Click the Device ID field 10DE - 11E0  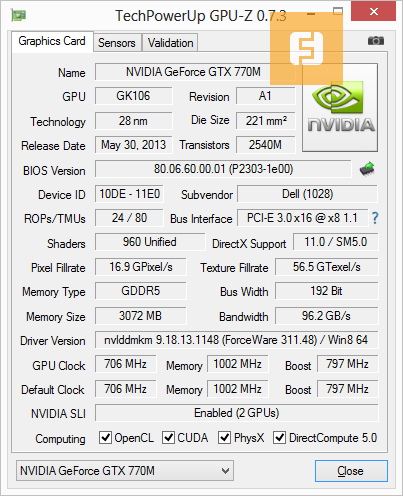tap(129, 194)
